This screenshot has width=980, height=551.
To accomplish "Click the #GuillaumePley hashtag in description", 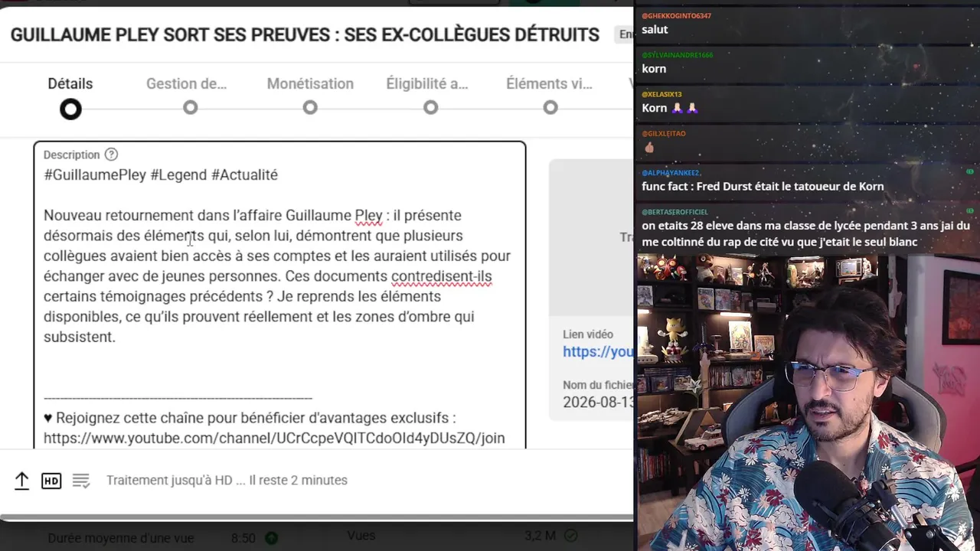I will (x=95, y=175).
